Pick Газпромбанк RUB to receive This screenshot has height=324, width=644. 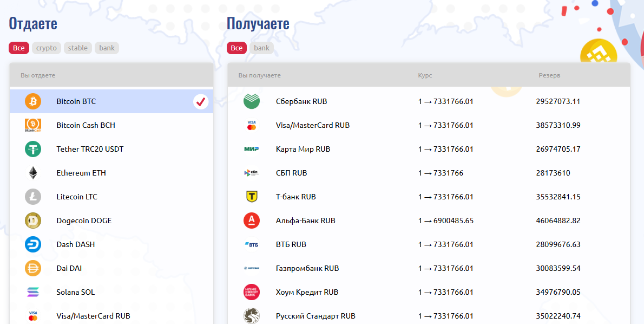click(x=429, y=268)
